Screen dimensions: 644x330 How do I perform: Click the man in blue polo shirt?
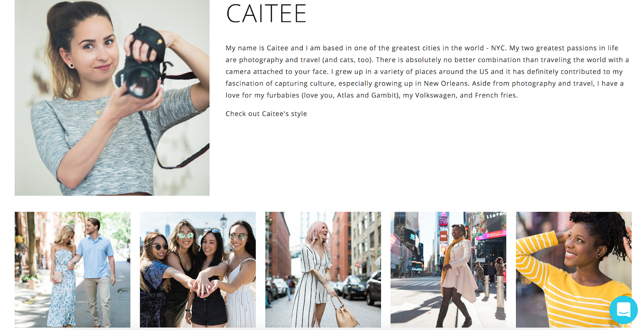point(97,270)
